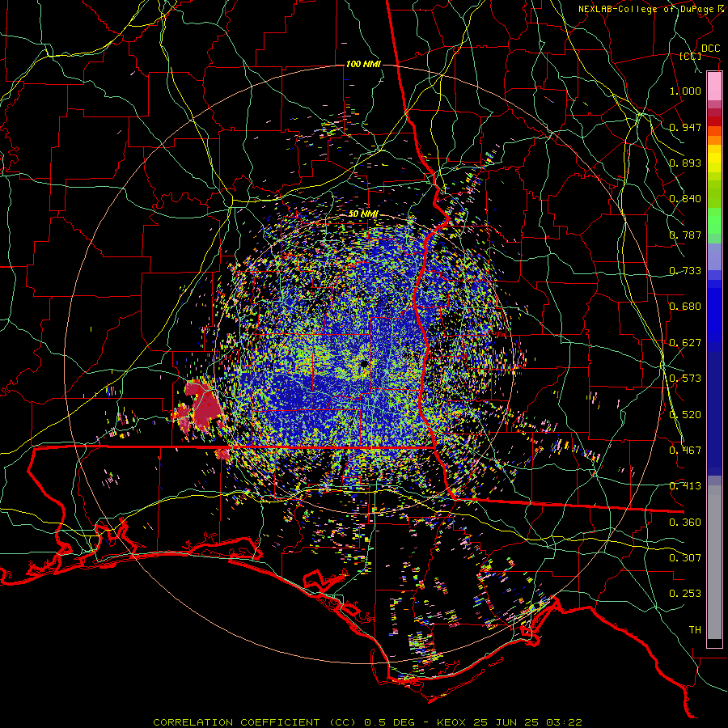Click the 0.787 legend value
Image resolution: width=728 pixels, height=728 pixels.
coord(685,235)
